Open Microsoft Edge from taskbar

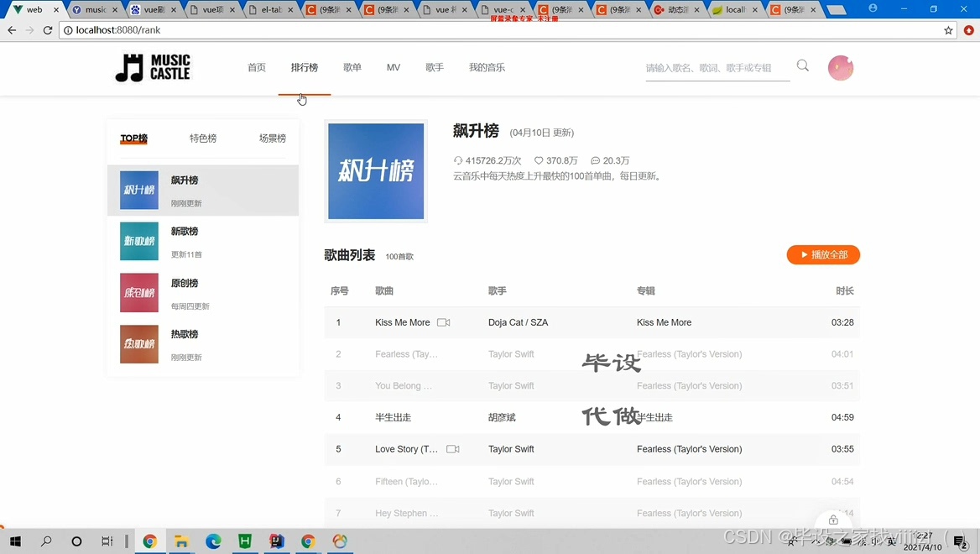click(x=213, y=541)
